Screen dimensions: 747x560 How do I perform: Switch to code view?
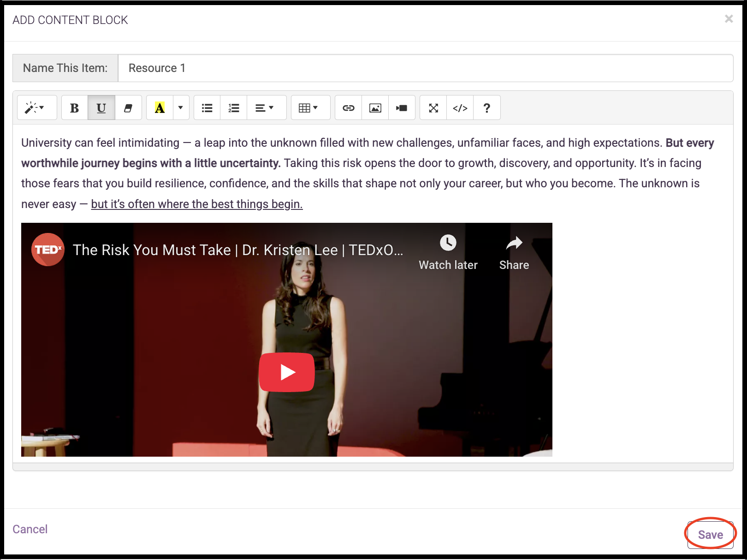pos(460,108)
